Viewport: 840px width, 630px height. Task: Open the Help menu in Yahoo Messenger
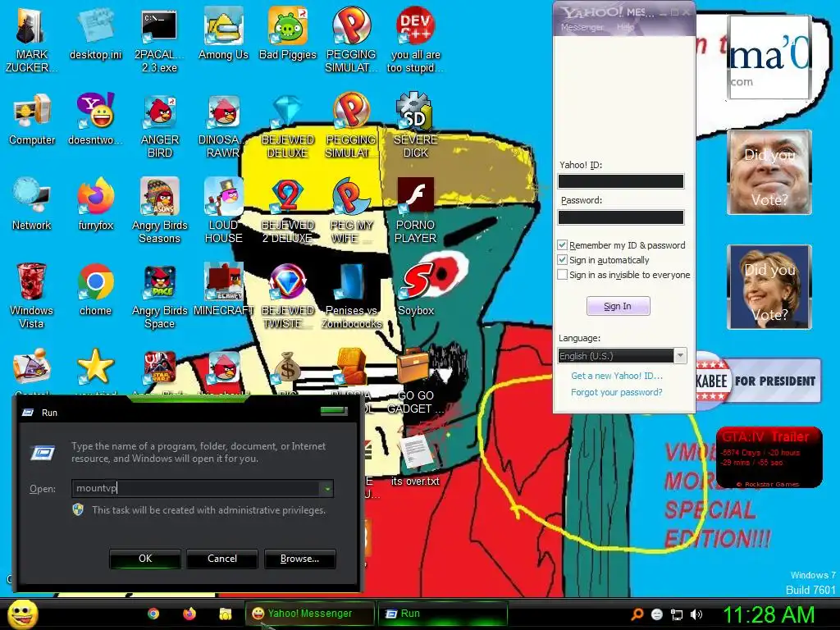[625, 27]
